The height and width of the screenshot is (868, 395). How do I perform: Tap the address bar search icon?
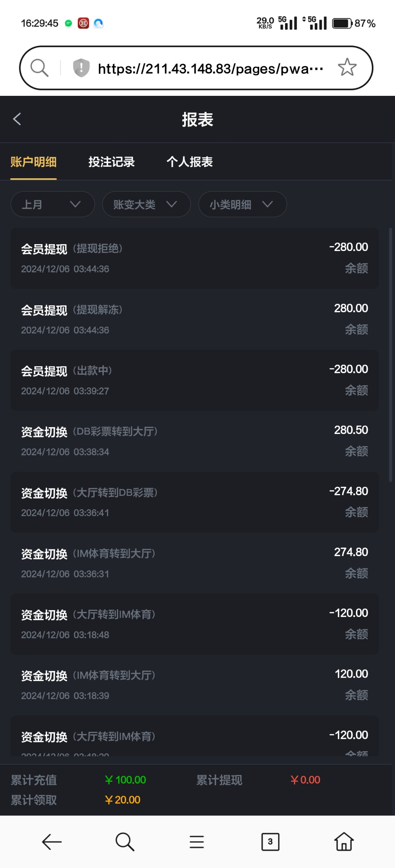point(39,68)
